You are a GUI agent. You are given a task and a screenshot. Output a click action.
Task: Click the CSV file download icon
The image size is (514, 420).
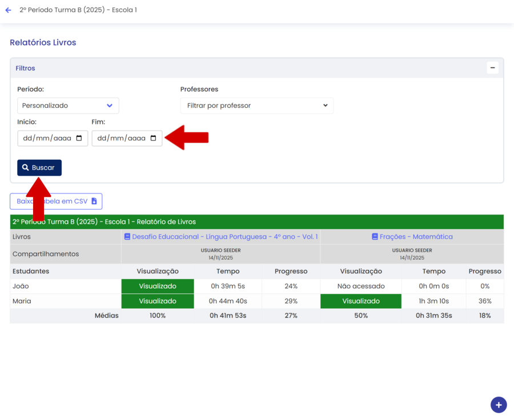pos(94,201)
